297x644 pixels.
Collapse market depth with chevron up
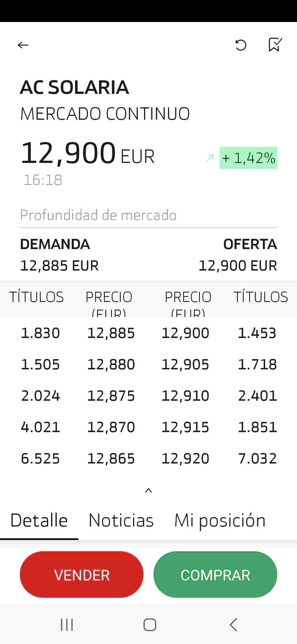(148, 491)
